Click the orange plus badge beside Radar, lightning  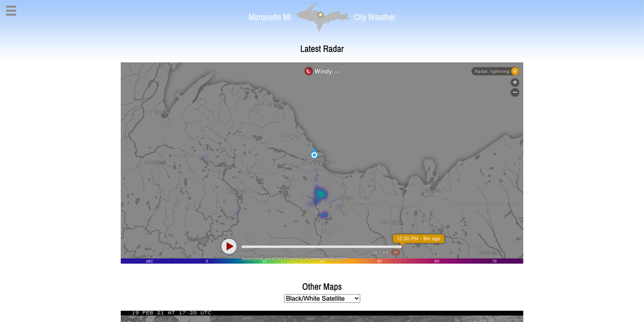pyautogui.click(x=515, y=71)
